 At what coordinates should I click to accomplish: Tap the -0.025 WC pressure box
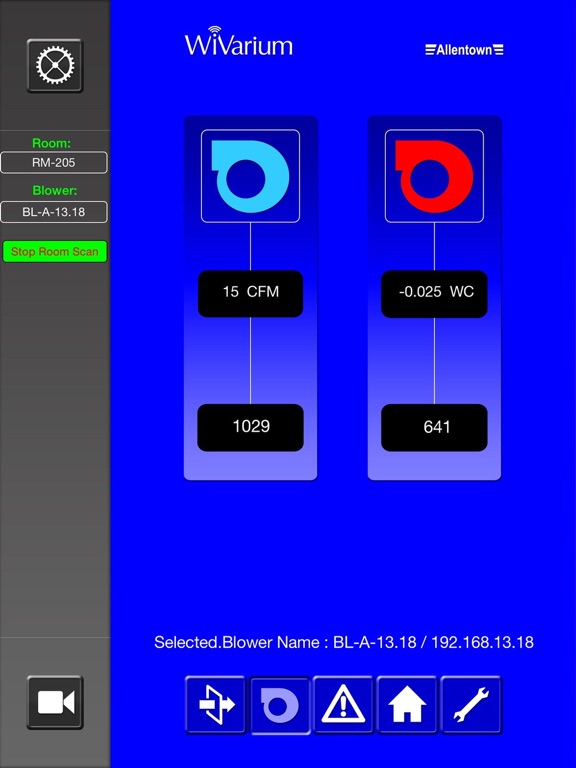coord(434,293)
